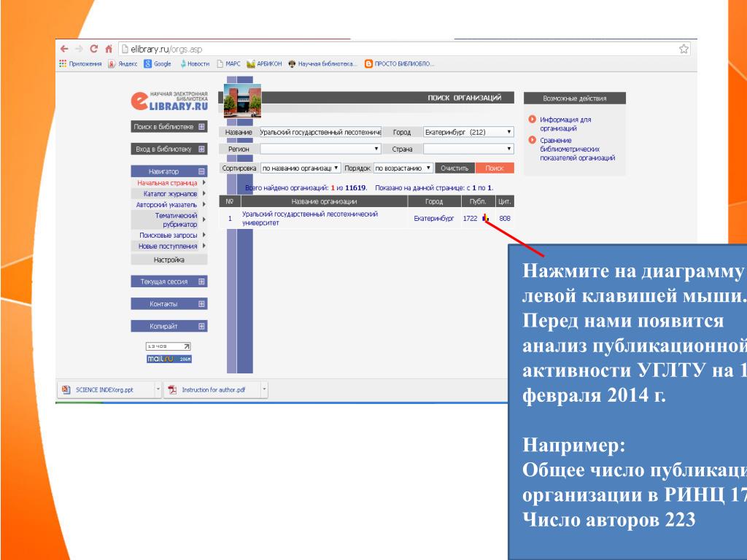Open the Новости bookmark

click(x=194, y=64)
